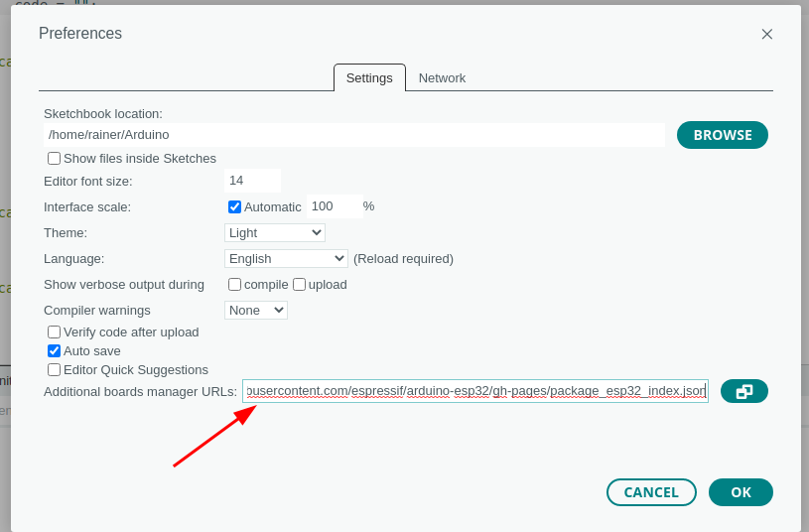This screenshot has width=809, height=532.
Task: Enable verbose output during upload
Action: coord(299,285)
